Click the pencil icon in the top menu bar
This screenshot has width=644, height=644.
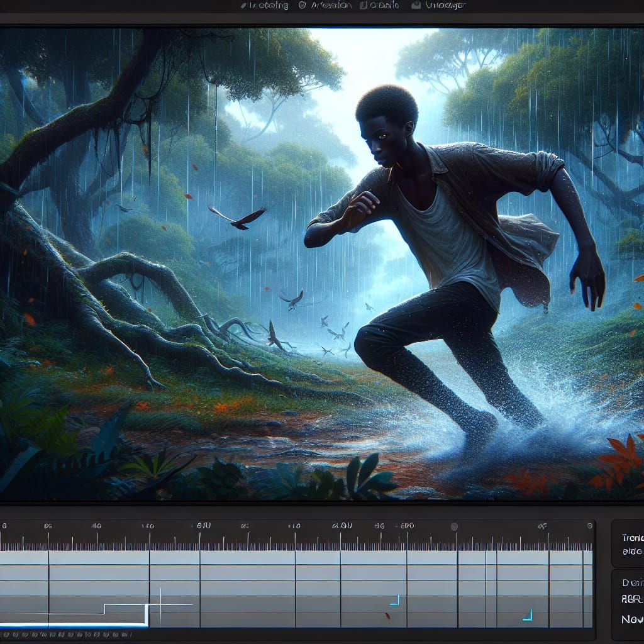(x=243, y=5)
